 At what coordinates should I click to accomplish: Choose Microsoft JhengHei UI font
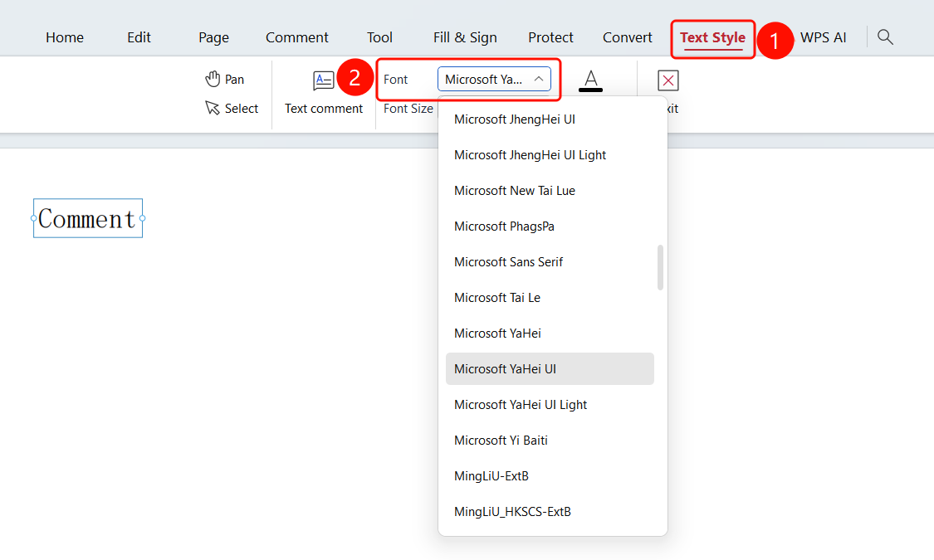click(550, 119)
